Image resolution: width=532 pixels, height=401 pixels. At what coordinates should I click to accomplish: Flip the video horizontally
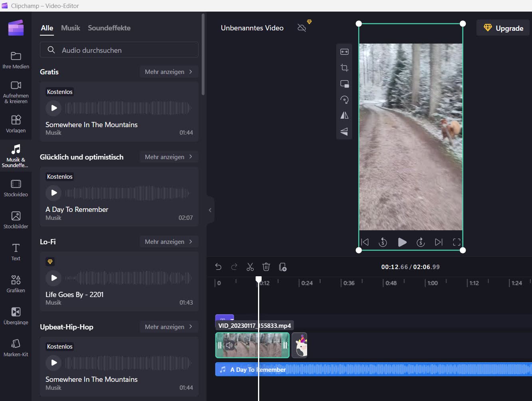click(x=344, y=116)
